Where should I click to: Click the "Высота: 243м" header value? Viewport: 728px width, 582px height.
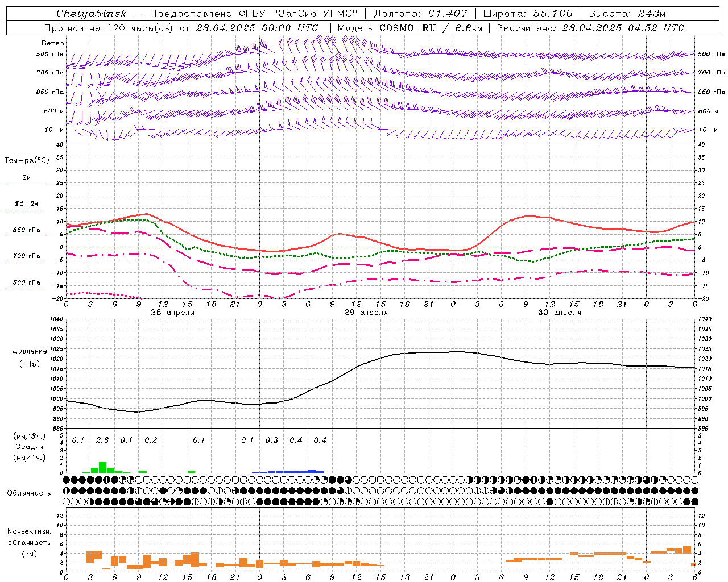(x=627, y=14)
